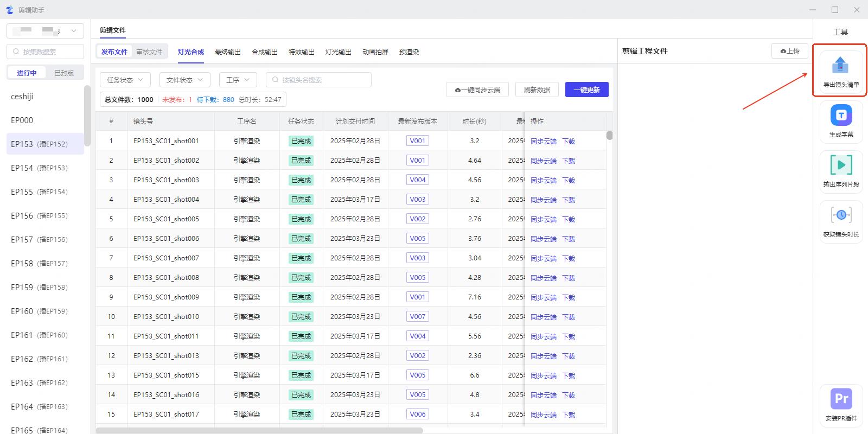Viewport: 868px width, 434px height.
Task: Select EP154 in the episode list
Action: point(39,168)
